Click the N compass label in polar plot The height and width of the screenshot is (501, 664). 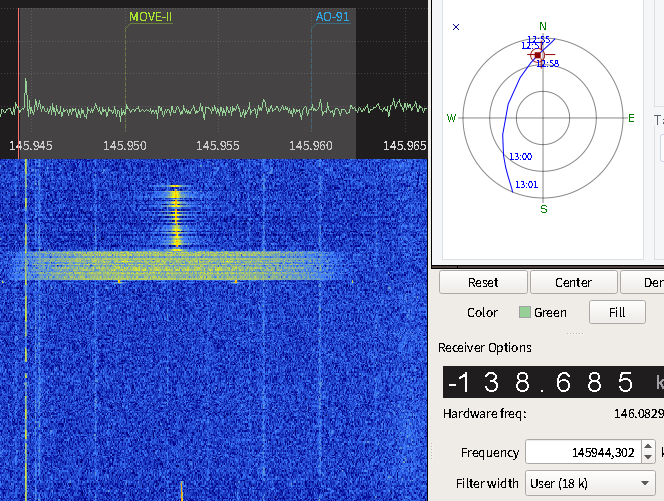[543, 27]
